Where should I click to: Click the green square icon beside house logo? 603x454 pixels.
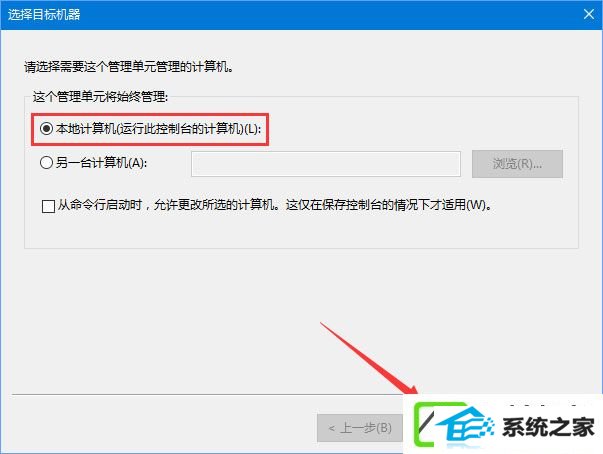[x=425, y=423]
